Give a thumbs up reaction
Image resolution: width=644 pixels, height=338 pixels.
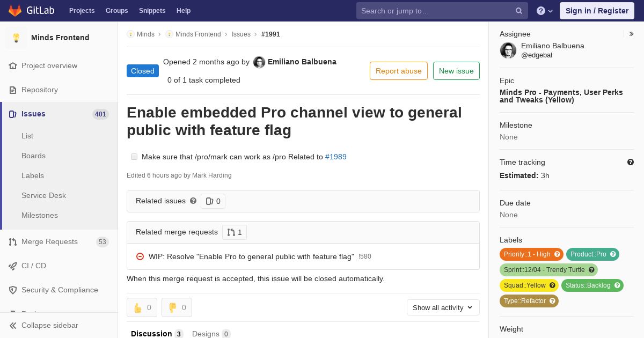pyautogui.click(x=142, y=307)
